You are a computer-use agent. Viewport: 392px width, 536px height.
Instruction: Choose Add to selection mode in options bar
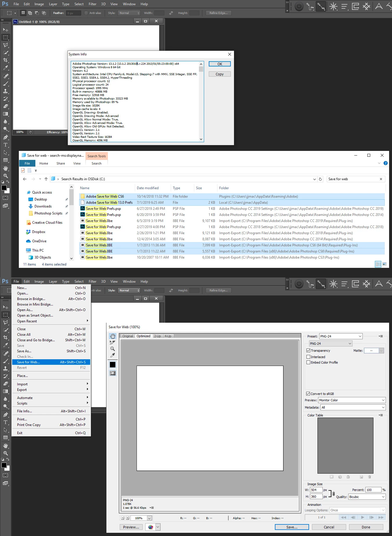click(x=30, y=13)
